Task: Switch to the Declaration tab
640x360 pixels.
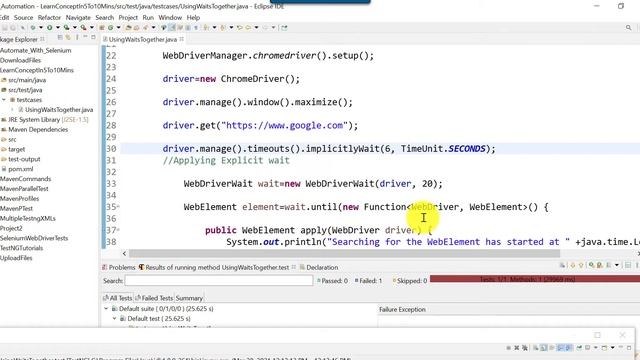Action: click(319, 267)
